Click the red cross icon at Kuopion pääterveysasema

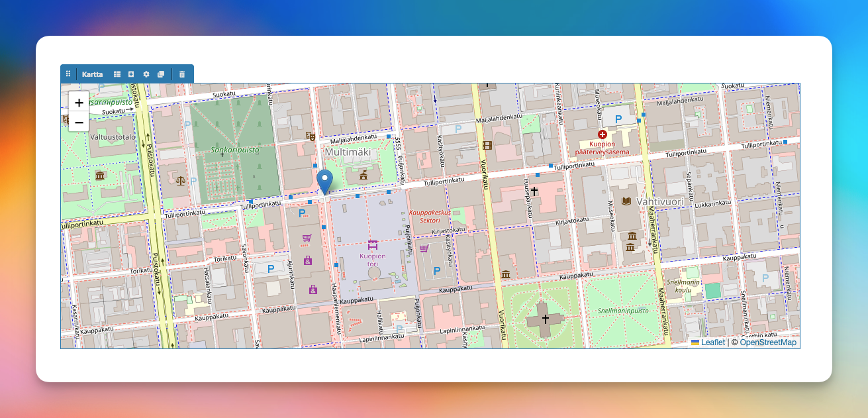601,133
